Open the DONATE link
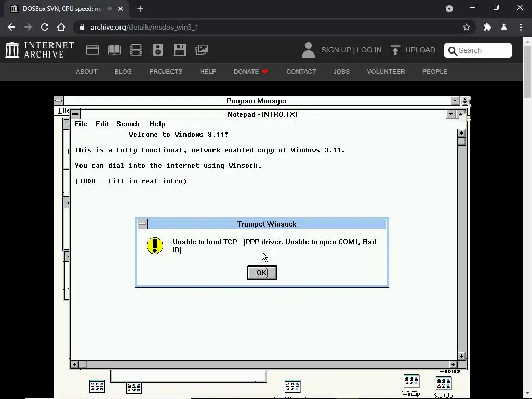The width and height of the screenshot is (532, 399). pos(251,72)
